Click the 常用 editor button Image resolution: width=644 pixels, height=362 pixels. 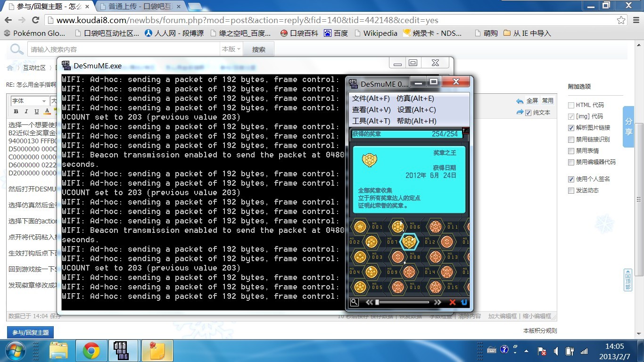pos(548,101)
